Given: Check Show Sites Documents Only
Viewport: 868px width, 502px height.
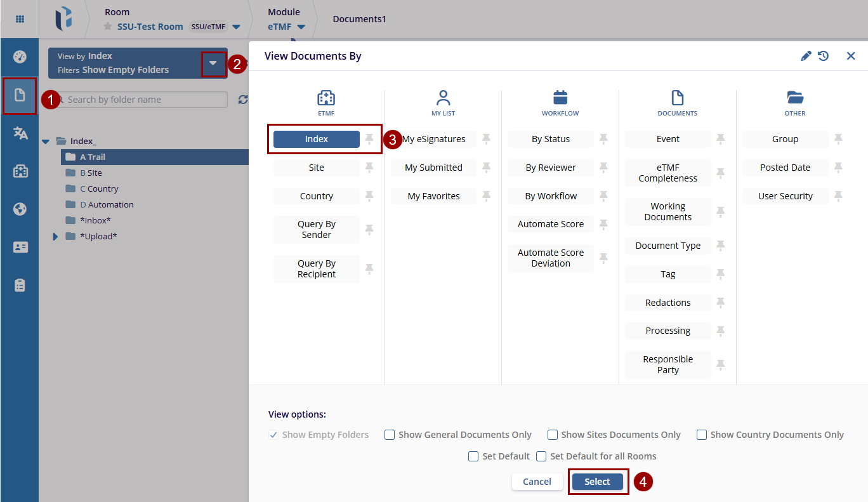Looking at the screenshot, I should [553, 435].
